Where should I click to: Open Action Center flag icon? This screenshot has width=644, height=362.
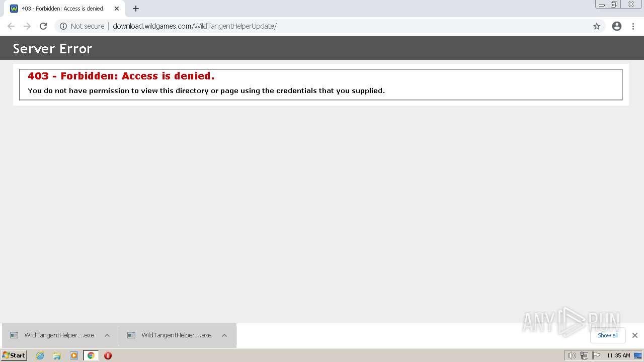tap(596, 355)
